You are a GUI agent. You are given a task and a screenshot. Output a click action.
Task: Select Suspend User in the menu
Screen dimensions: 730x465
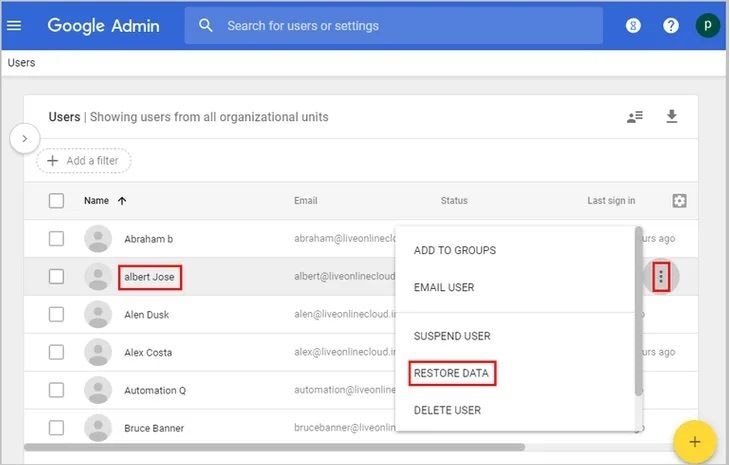tap(452, 336)
